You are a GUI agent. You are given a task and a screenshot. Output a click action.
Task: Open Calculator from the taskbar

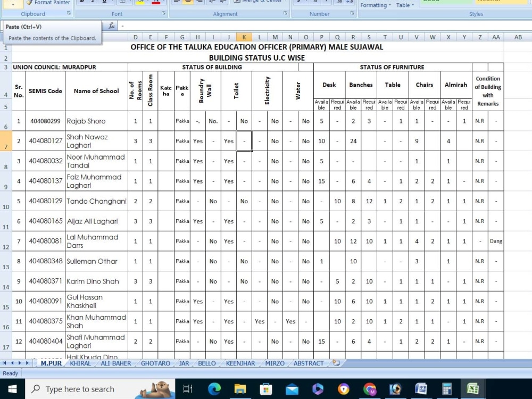[x=447, y=389]
